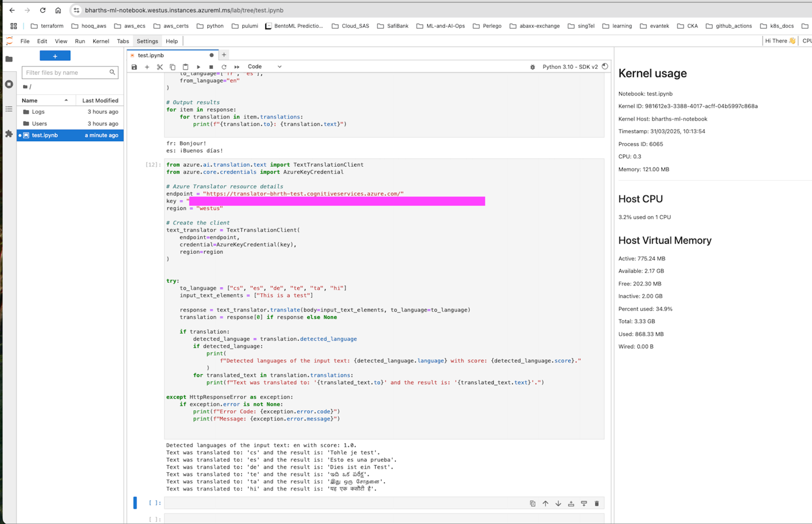
Task: Insert a cell above using the cell toolbar icon
Action: (571, 504)
